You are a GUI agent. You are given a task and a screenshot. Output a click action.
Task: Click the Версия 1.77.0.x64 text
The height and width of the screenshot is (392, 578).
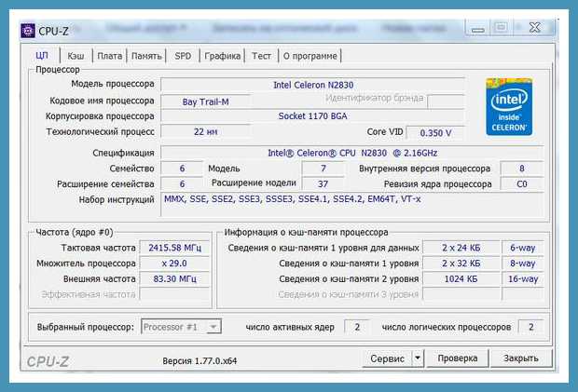[200, 360]
